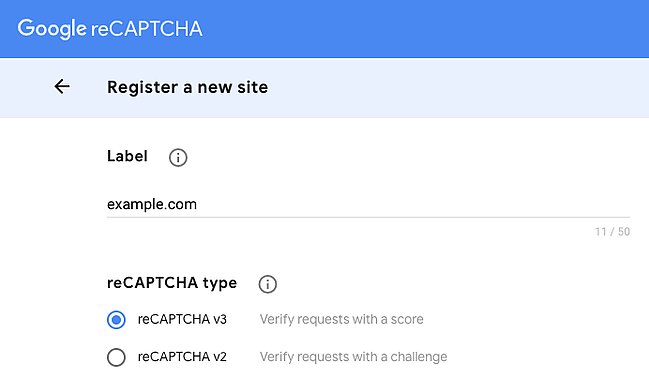Click 'Verify requests with a challenge' description
Image resolution: width=649 pixels, height=379 pixels.
pyautogui.click(x=353, y=357)
